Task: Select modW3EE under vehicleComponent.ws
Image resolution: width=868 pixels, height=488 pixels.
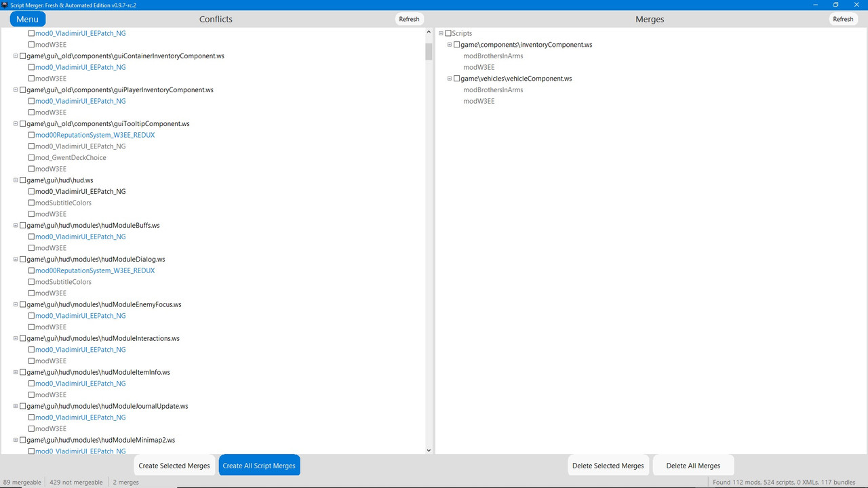Action: pos(479,101)
